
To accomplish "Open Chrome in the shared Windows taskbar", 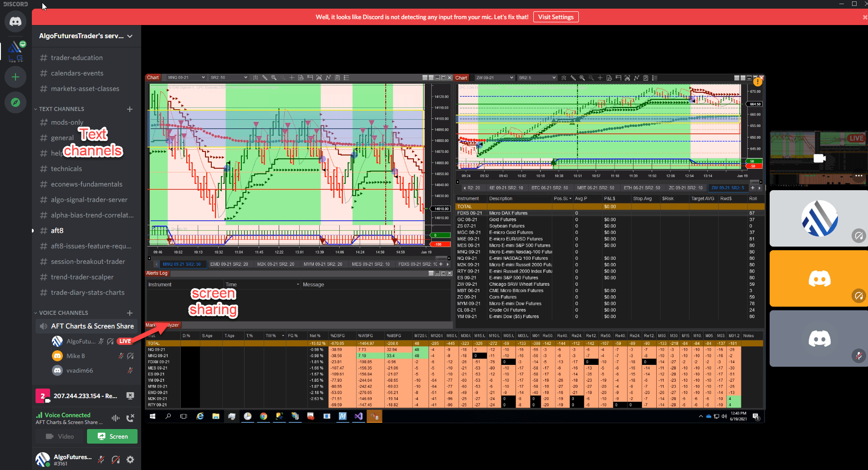I will tap(263, 416).
